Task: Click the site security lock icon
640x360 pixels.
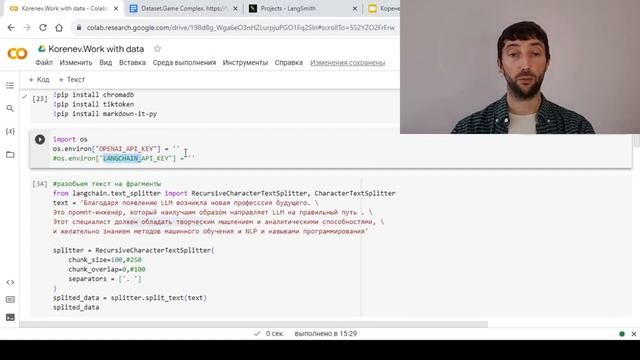Action: pyautogui.click(x=79, y=27)
